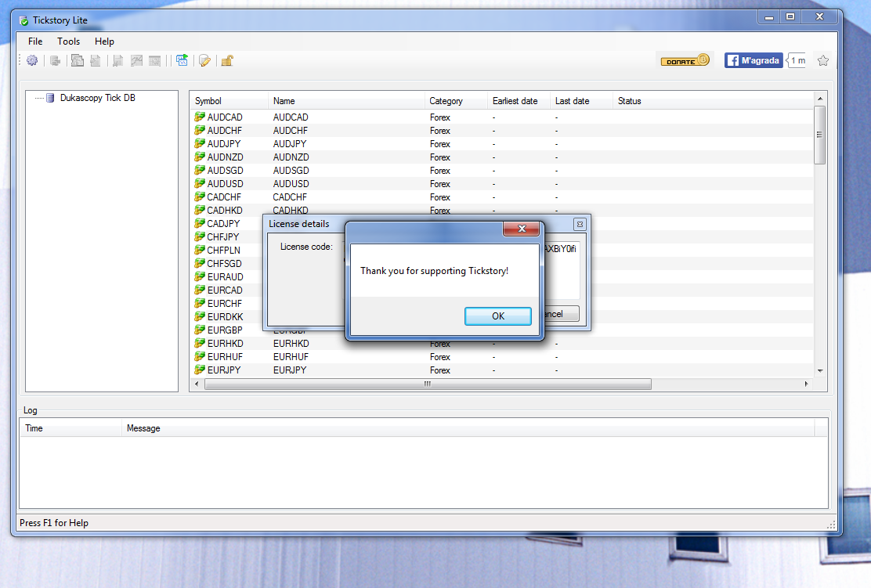Open the File menu
The image size is (871, 588).
[x=35, y=41]
